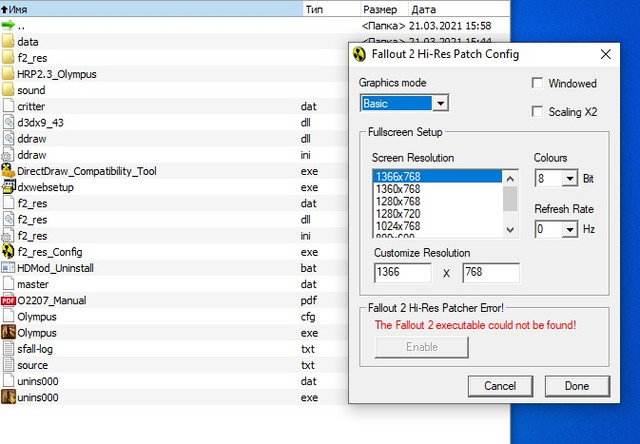Click the green parent folder arrow
640x444 pixels.
click(8, 25)
